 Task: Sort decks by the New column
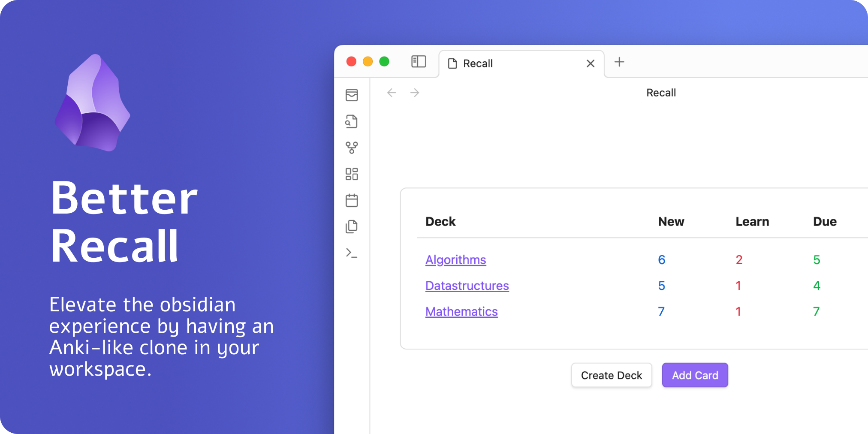click(x=671, y=221)
